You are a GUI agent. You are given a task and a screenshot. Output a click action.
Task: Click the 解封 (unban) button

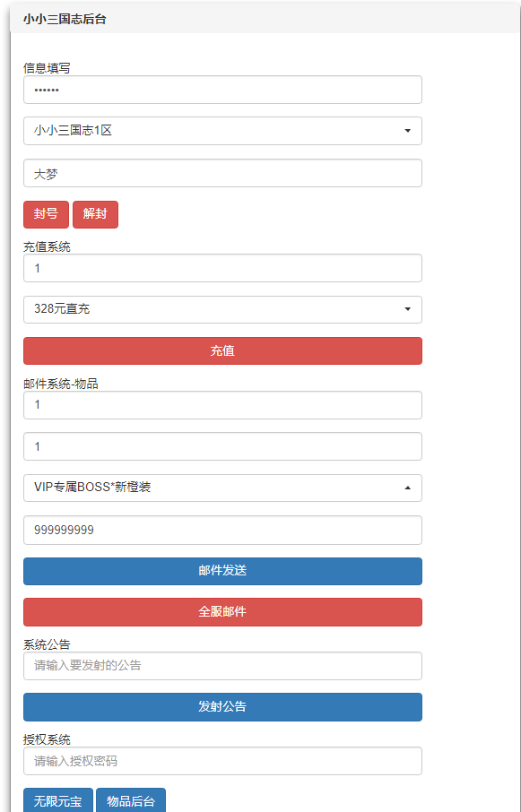pos(95,214)
